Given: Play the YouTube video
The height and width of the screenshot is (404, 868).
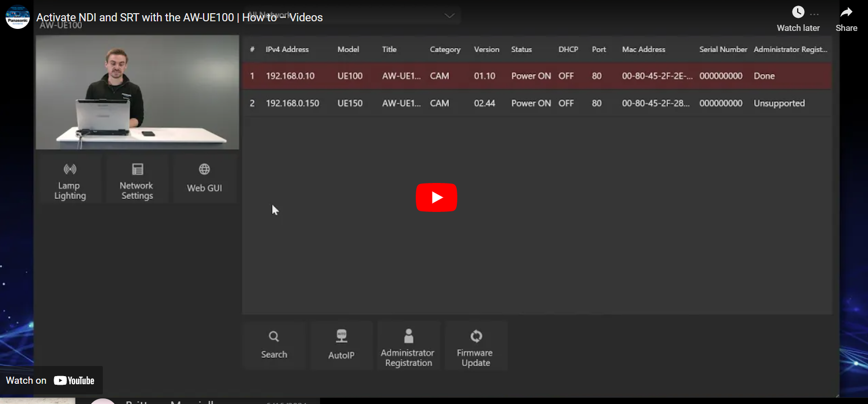Looking at the screenshot, I should pos(436,197).
